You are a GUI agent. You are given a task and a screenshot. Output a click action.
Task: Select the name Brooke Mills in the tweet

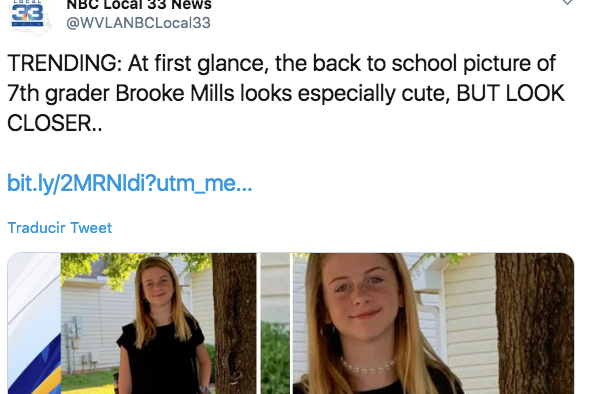tap(174, 93)
